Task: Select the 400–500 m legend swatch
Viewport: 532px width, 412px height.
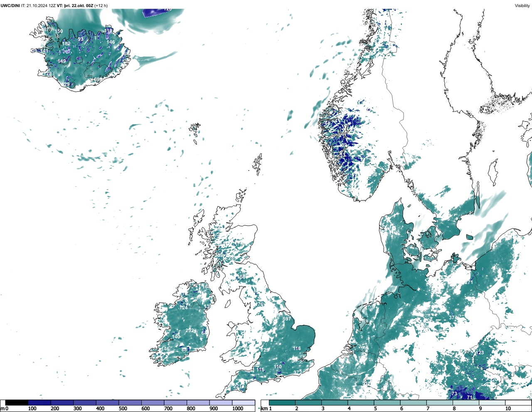Action: tap(108, 402)
